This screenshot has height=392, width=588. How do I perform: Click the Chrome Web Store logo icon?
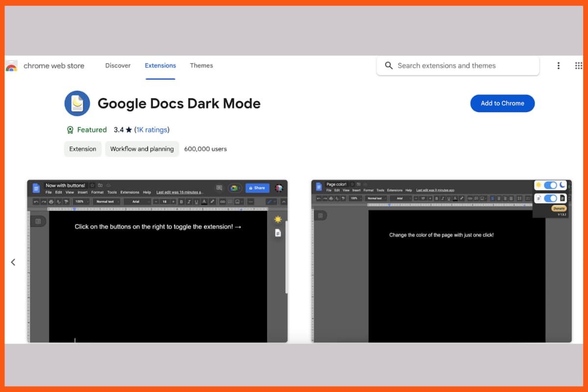[11, 66]
